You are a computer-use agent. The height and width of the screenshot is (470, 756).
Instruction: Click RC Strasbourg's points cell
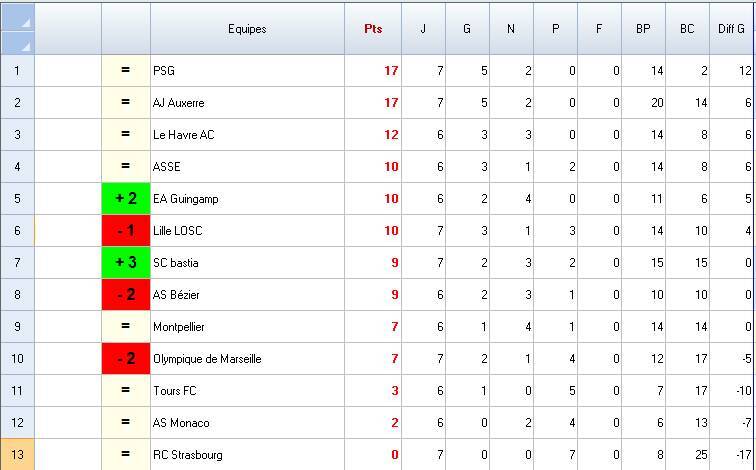[x=373, y=455]
